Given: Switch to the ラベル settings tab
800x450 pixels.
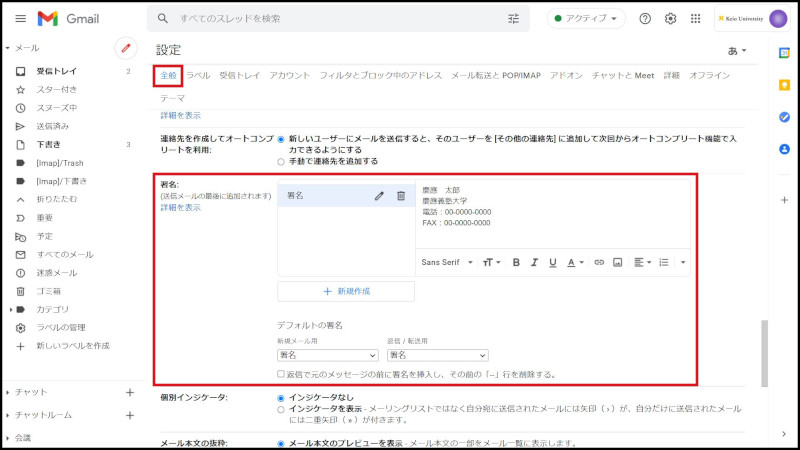Looking at the screenshot, I should pyautogui.click(x=198, y=76).
